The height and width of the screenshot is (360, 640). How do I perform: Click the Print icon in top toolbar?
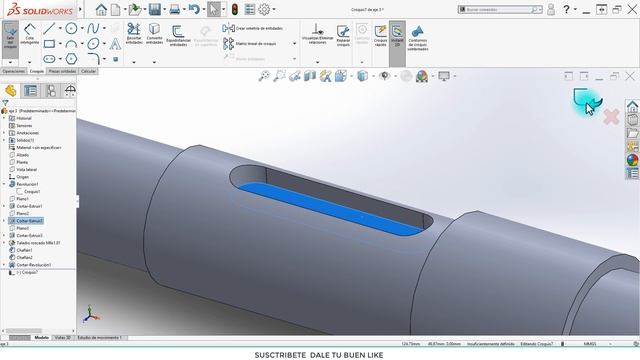(x=174, y=9)
